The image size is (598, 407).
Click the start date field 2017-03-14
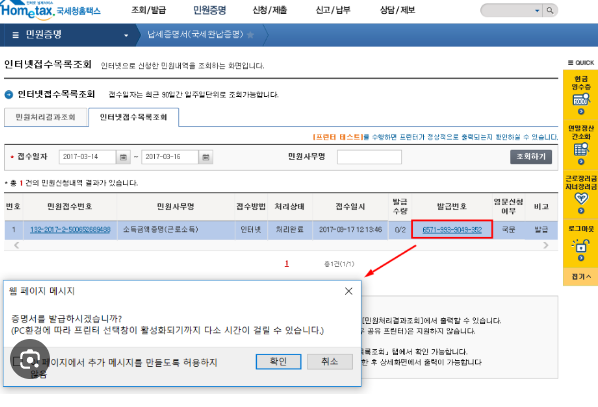click(x=87, y=157)
